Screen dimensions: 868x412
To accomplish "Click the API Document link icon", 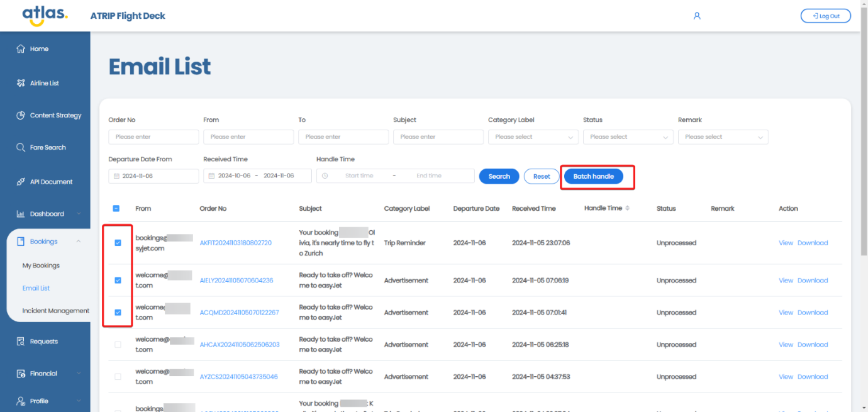I will pyautogui.click(x=21, y=182).
